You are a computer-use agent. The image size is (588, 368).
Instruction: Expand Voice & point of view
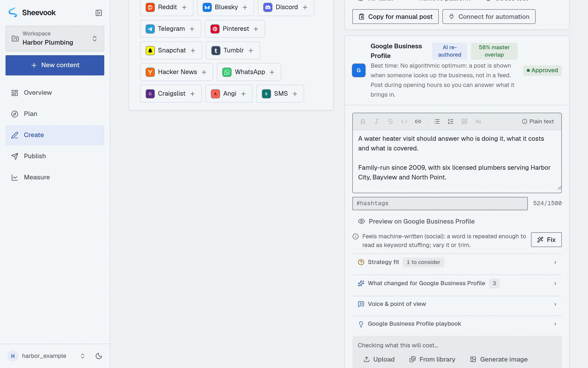coord(457,304)
